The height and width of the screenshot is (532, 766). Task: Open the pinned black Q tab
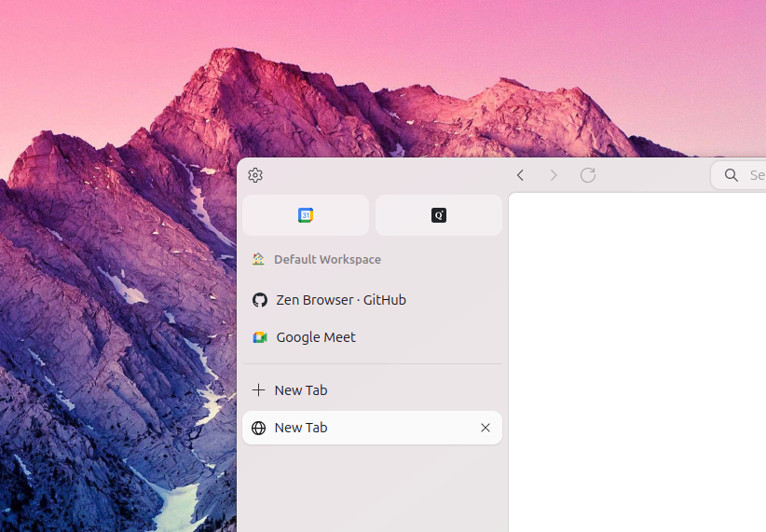click(439, 215)
